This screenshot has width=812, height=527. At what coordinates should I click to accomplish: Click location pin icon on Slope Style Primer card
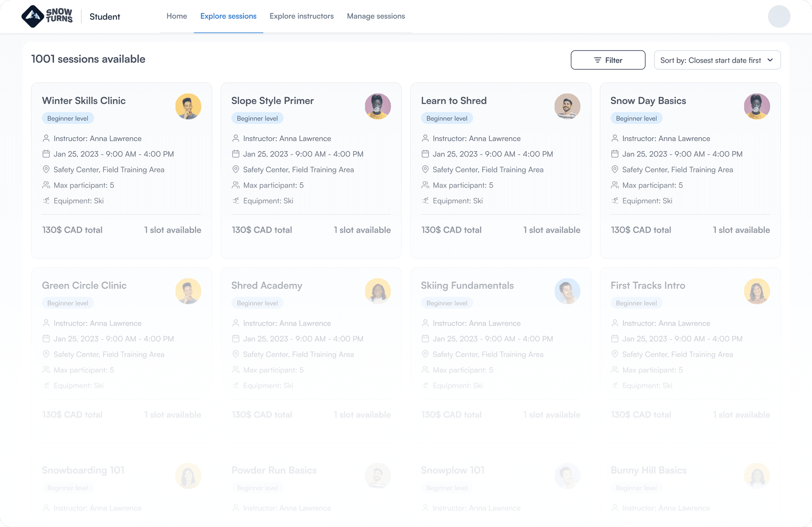click(236, 169)
